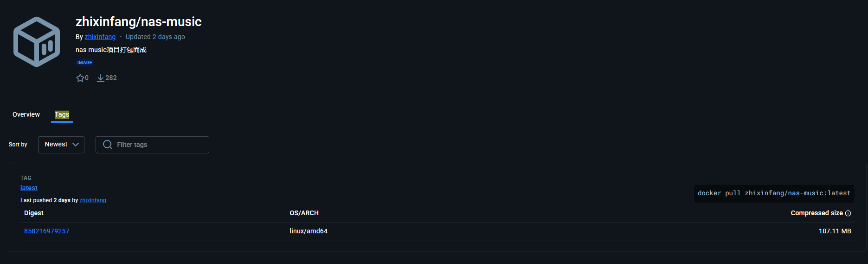This screenshot has height=264, width=868.
Task: Copy the docker pull zhixinfang/nas-music:latest command
Action: coord(774,193)
